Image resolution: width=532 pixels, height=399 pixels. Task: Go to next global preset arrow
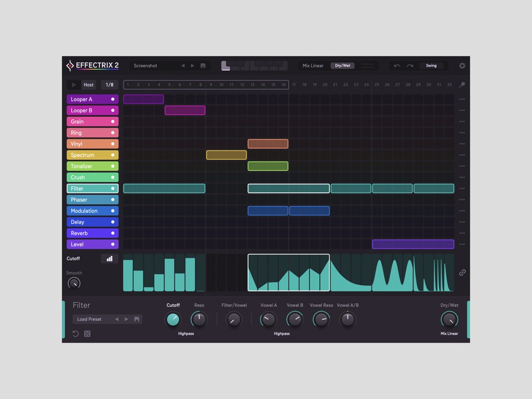tap(192, 65)
